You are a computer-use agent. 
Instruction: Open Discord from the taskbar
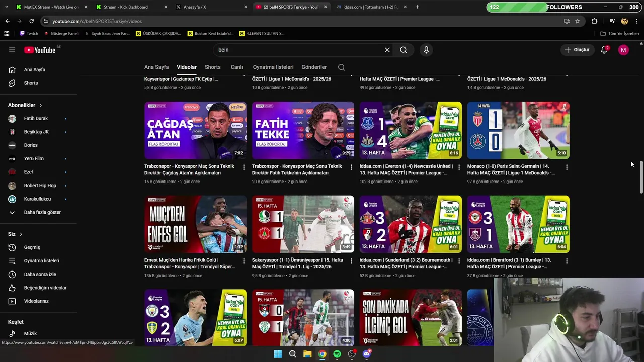367,354
